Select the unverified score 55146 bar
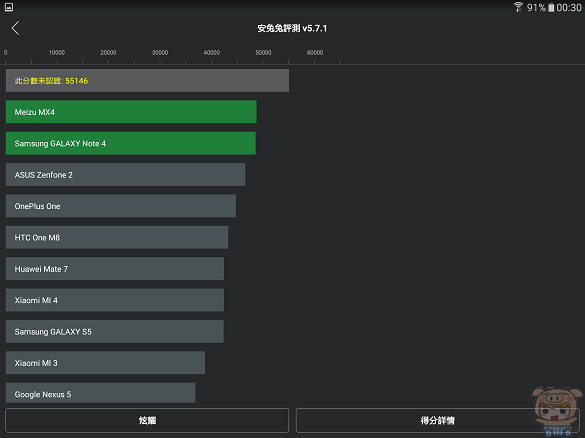 [x=147, y=81]
